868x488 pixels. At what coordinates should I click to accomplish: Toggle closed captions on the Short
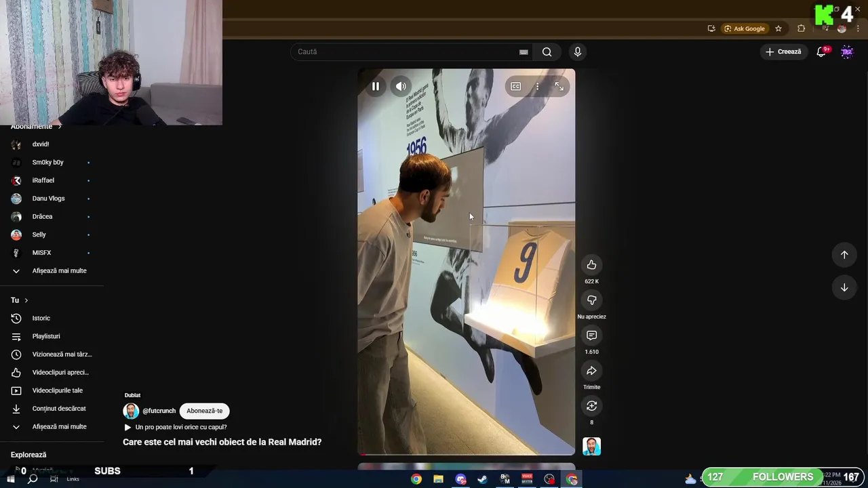coord(516,86)
